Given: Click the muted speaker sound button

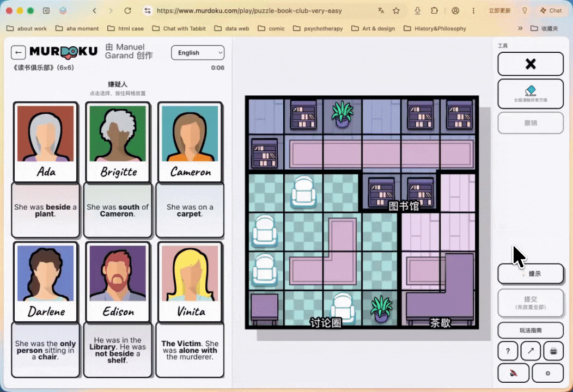Looking at the screenshot, I should click(513, 373).
